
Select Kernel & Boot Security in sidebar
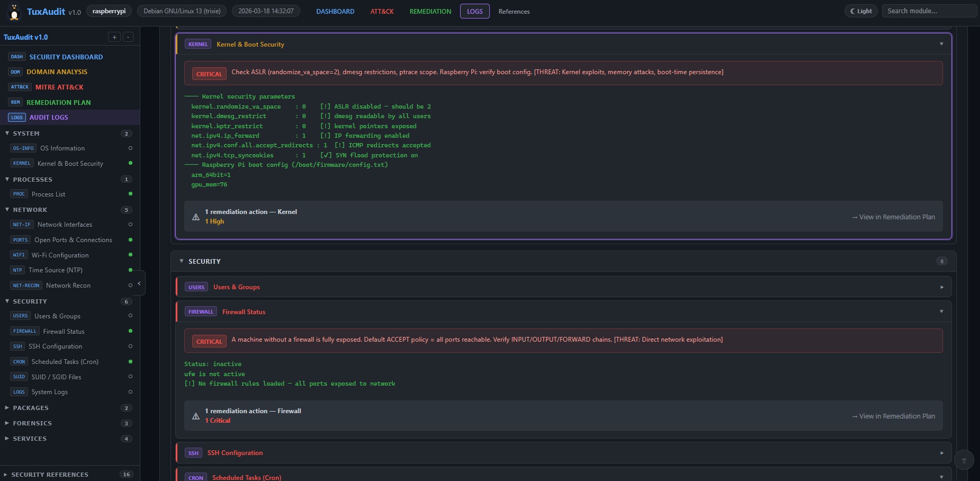coord(70,164)
